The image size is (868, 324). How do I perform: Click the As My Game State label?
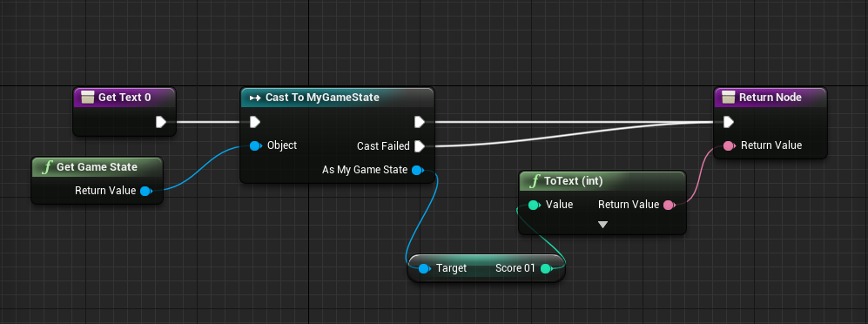[365, 170]
